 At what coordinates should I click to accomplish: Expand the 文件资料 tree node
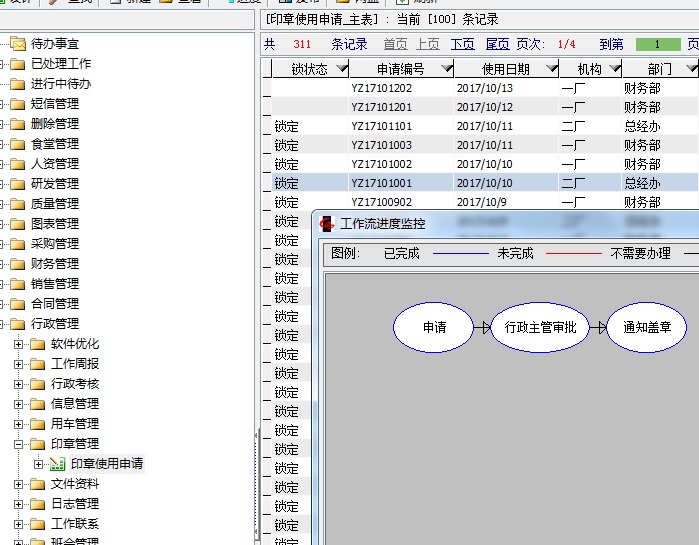(x=18, y=484)
